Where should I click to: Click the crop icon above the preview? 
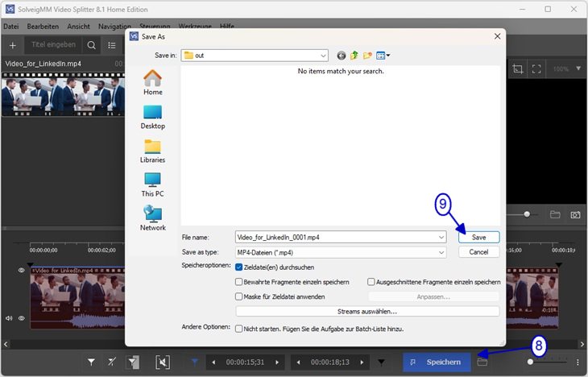(517, 68)
